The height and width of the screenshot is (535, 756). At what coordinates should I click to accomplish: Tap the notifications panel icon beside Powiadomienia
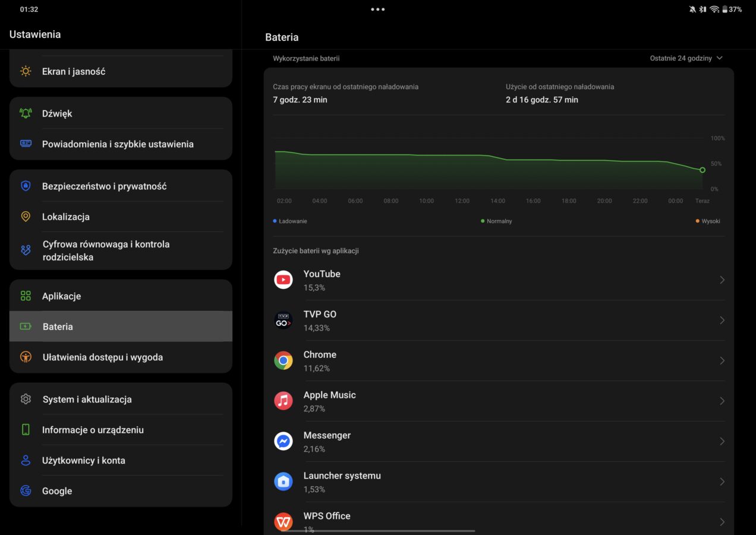[x=26, y=143]
